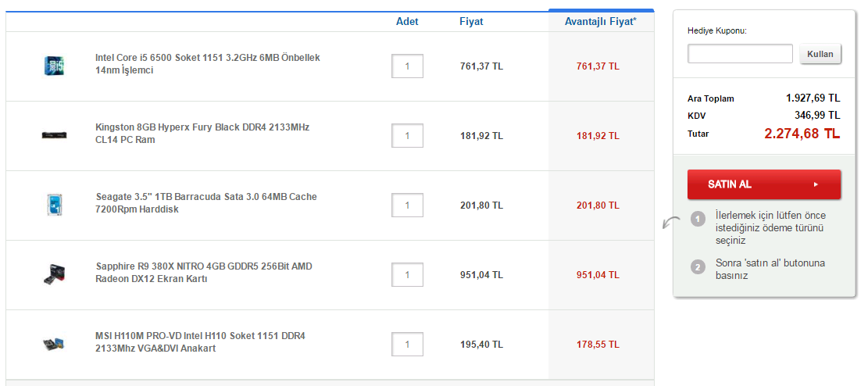Screen dimensions: 868x386
Task: Click the Tutar label
Action: coord(698,134)
